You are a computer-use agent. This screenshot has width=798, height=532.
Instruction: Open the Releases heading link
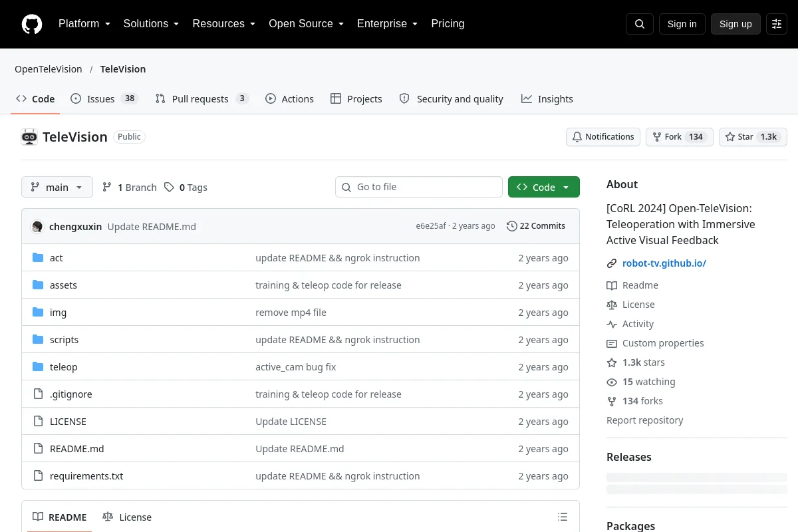(629, 457)
